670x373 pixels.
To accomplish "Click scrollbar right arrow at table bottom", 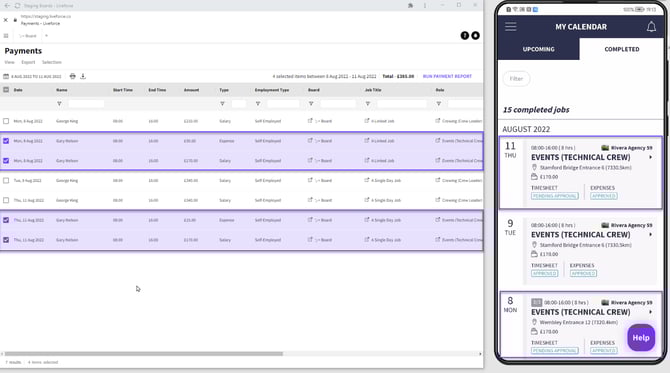I will (x=480, y=354).
